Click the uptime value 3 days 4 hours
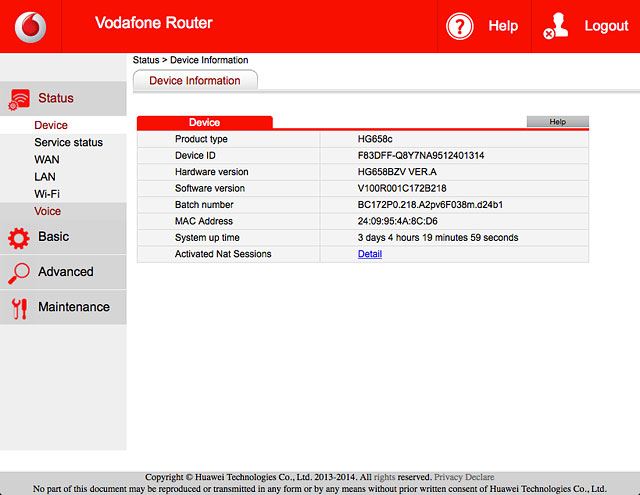The width and height of the screenshot is (640, 495). click(x=438, y=238)
